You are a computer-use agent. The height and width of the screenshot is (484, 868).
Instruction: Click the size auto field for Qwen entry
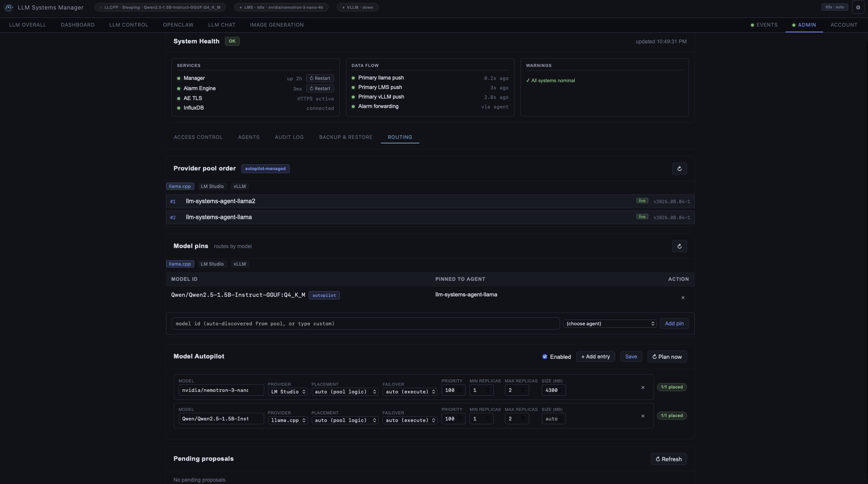click(x=554, y=419)
